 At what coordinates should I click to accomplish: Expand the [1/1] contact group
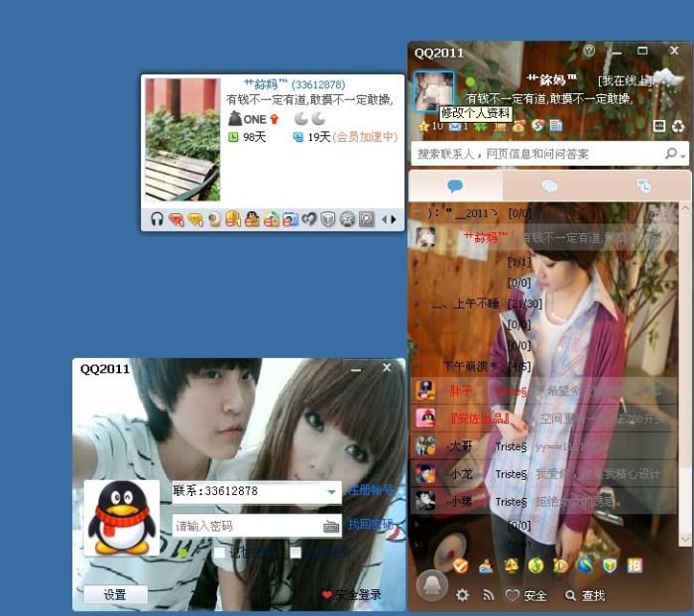(472, 262)
